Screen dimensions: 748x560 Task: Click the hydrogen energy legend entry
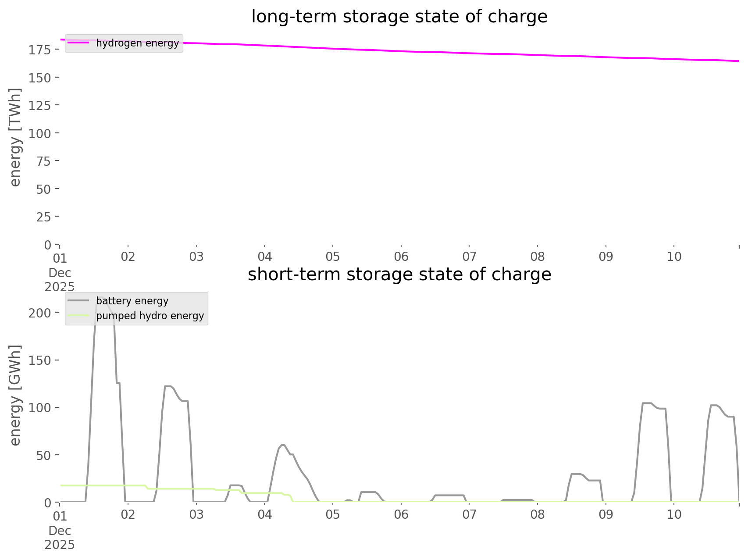137,43
